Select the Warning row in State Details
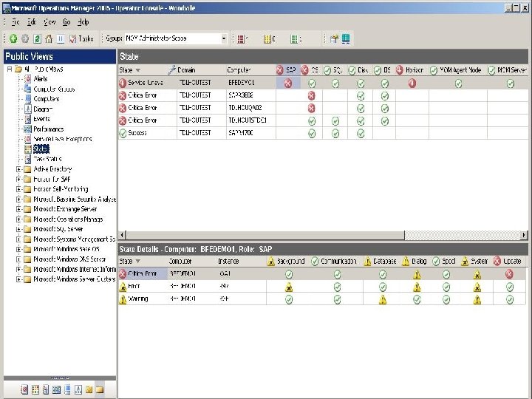Viewport: 532px width, 399px height. [321, 299]
